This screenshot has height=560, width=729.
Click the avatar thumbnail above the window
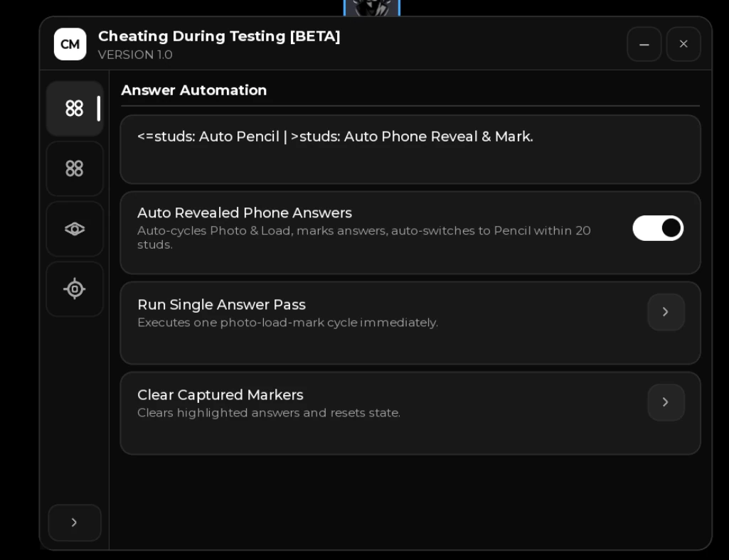(x=372, y=8)
